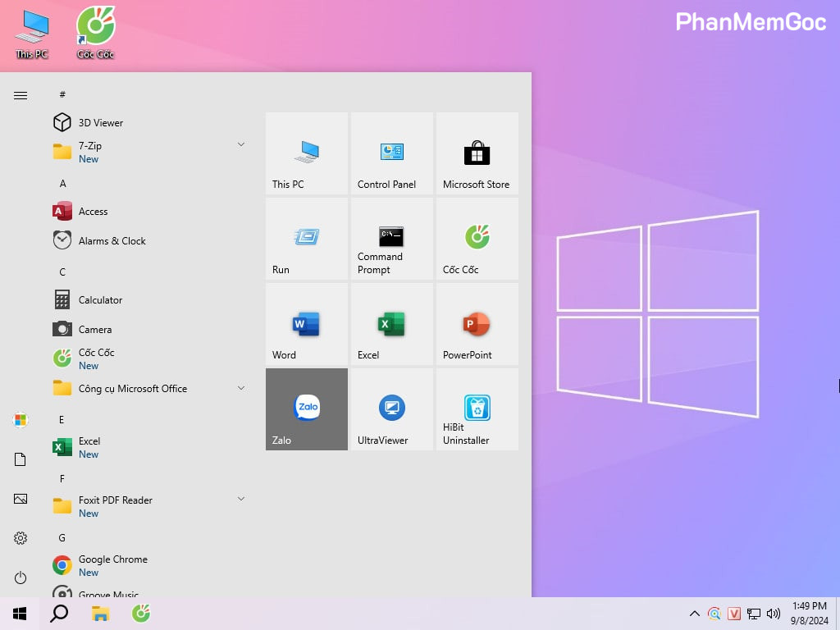Open Word from pinned tiles
The height and width of the screenshot is (630, 840).
pyautogui.click(x=307, y=323)
